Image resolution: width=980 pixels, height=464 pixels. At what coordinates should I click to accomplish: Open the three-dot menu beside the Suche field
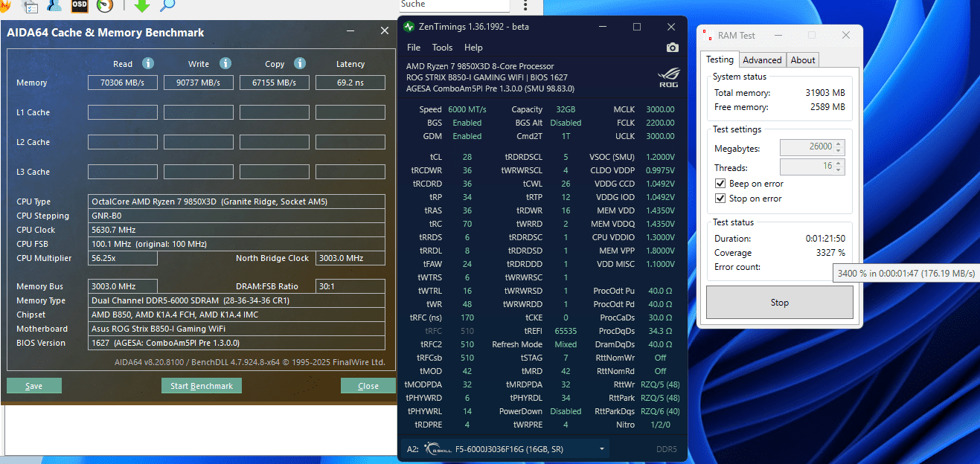[525, 5]
